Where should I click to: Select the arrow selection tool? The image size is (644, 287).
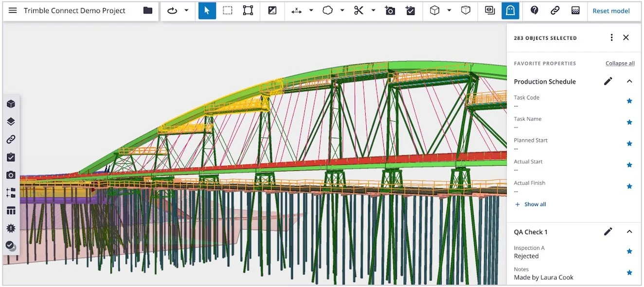pyautogui.click(x=207, y=10)
